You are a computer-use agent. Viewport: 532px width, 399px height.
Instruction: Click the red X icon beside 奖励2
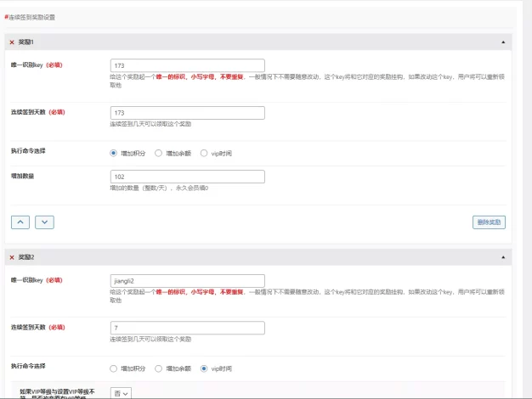(12, 256)
